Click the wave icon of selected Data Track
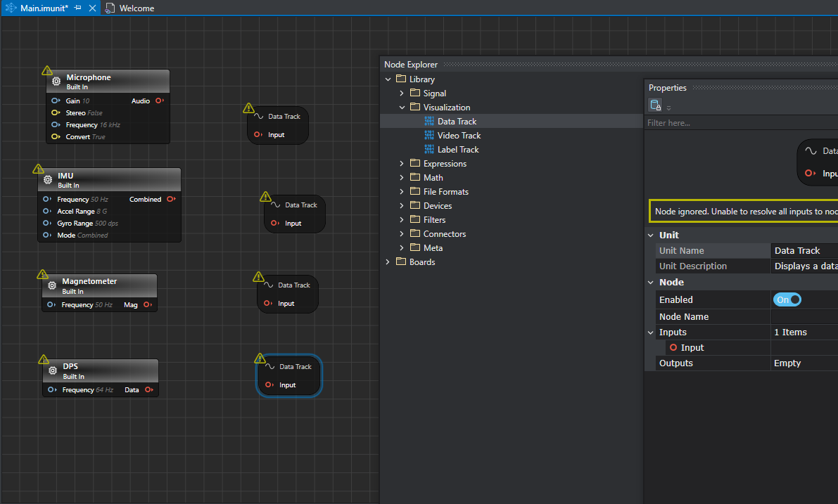This screenshot has height=504, width=838. pyautogui.click(x=270, y=366)
